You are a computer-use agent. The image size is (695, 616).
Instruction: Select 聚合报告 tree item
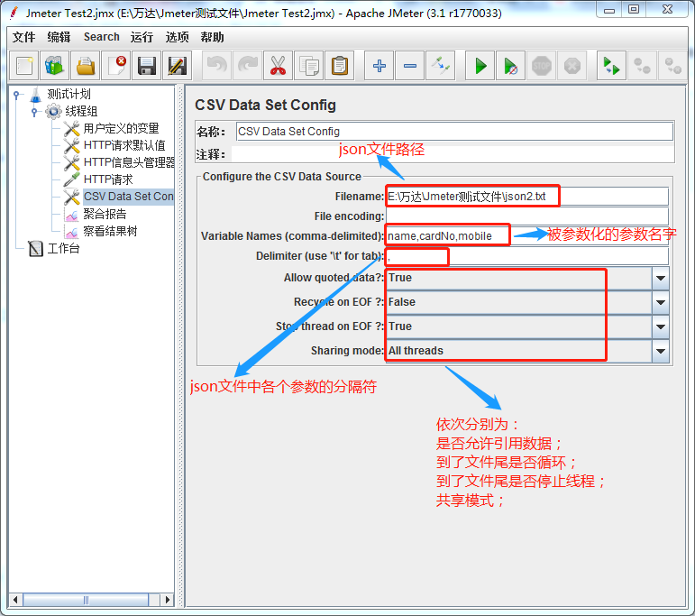click(x=105, y=215)
